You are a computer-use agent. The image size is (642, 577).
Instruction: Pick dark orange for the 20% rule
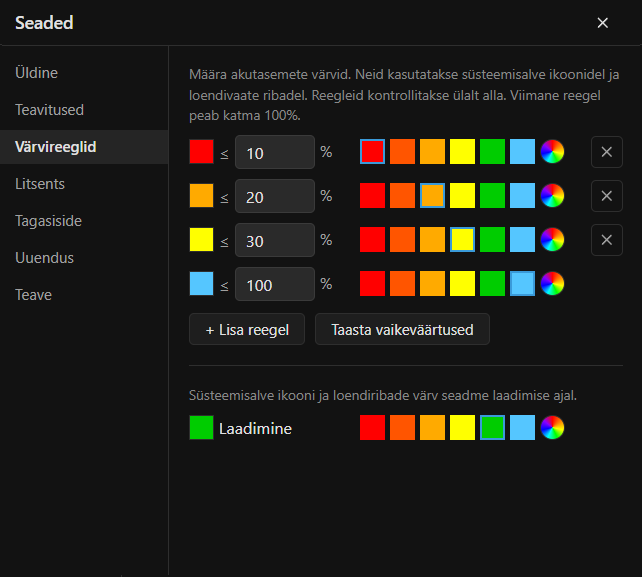(402, 195)
